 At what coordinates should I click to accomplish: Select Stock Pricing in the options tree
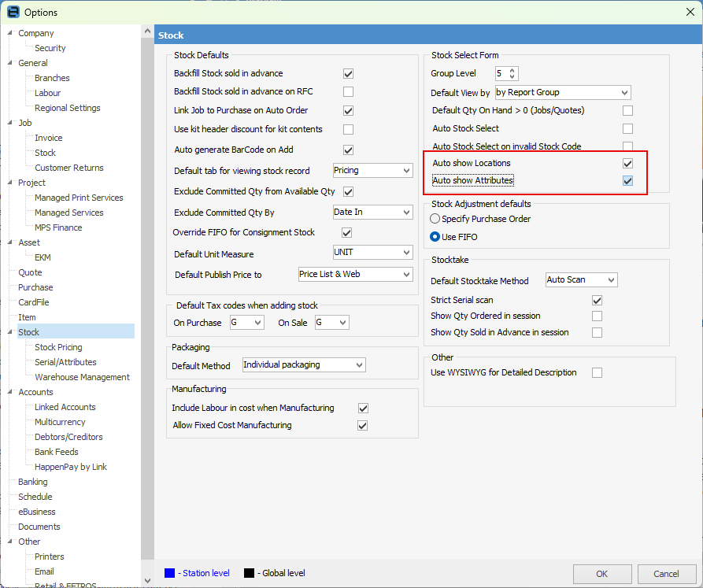click(x=59, y=347)
